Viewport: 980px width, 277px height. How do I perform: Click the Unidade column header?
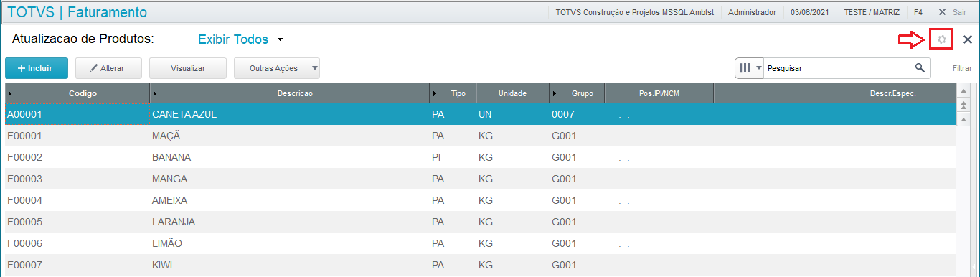[512, 94]
